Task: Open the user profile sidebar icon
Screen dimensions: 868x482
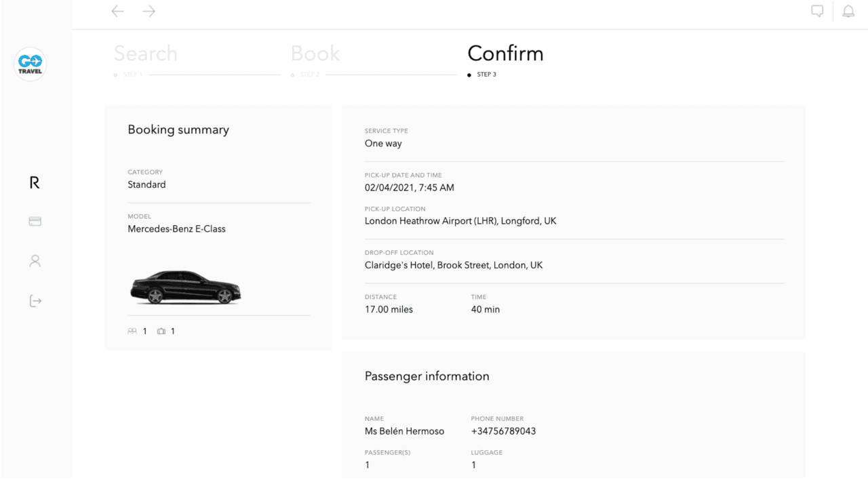Action: [x=35, y=261]
